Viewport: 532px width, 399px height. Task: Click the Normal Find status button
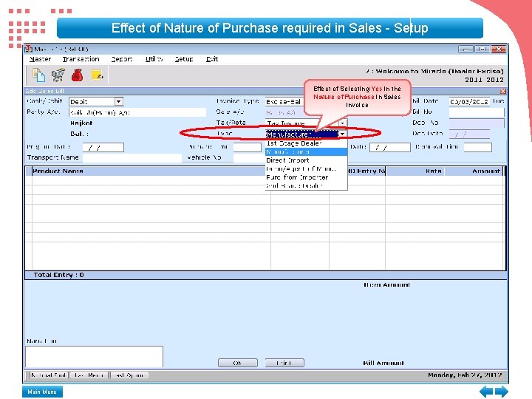(48, 375)
